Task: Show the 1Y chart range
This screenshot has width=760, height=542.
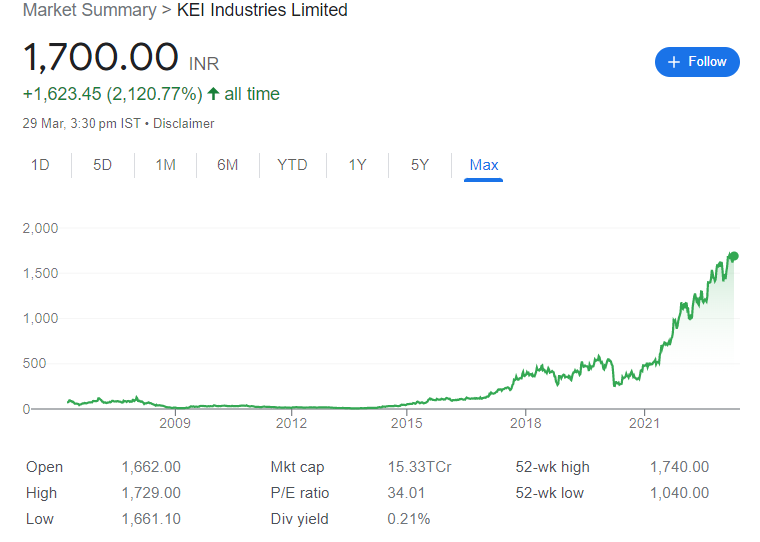Action: click(357, 165)
